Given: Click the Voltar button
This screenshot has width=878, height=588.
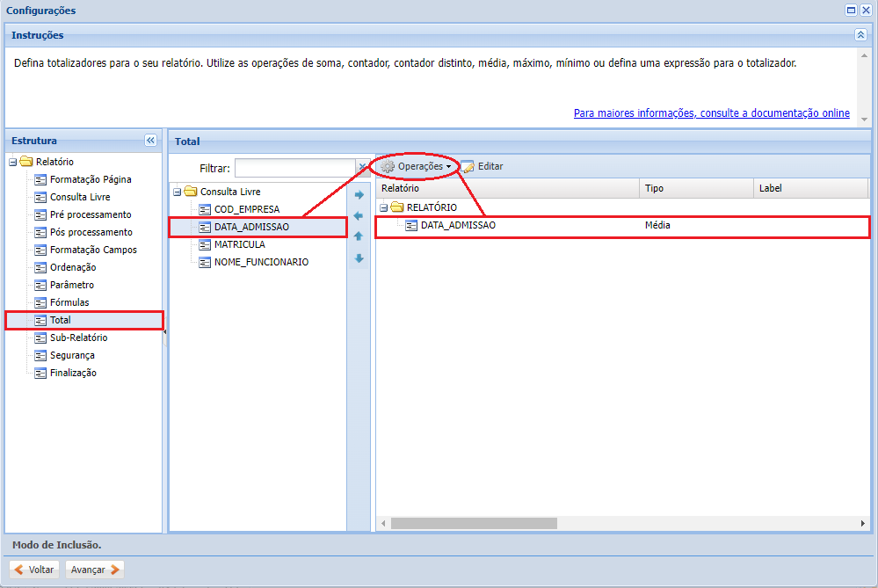Looking at the screenshot, I should (34, 570).
